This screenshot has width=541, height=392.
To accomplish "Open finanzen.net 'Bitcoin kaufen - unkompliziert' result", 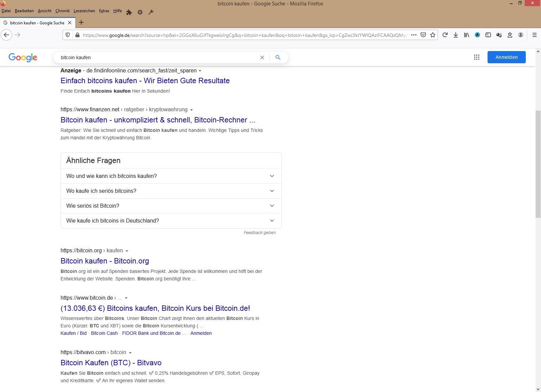I will coord(158,120).
